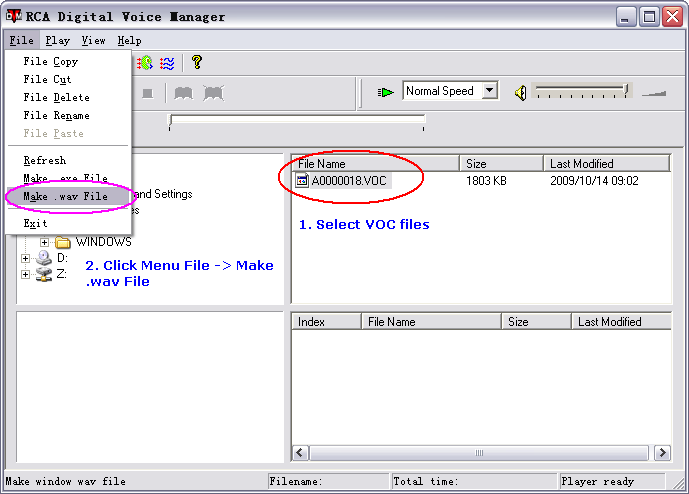Click the playback position slider

[297, 119]
